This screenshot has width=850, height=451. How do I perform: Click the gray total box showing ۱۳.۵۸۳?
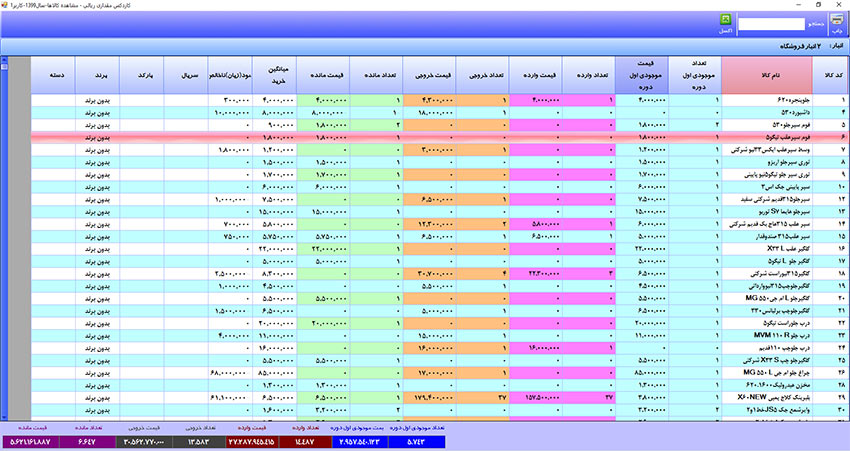point(198,442)
